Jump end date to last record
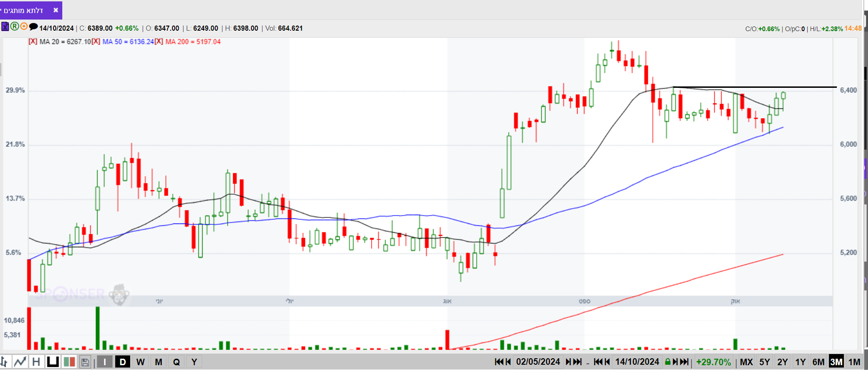Screen dimensions: 868x381 (684, 362)
